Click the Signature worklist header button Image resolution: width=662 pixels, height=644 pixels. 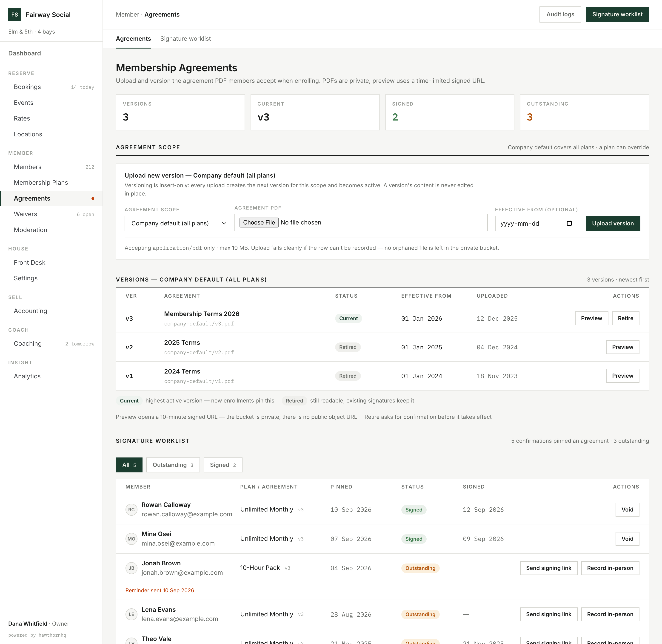click(x=617, y=14)
